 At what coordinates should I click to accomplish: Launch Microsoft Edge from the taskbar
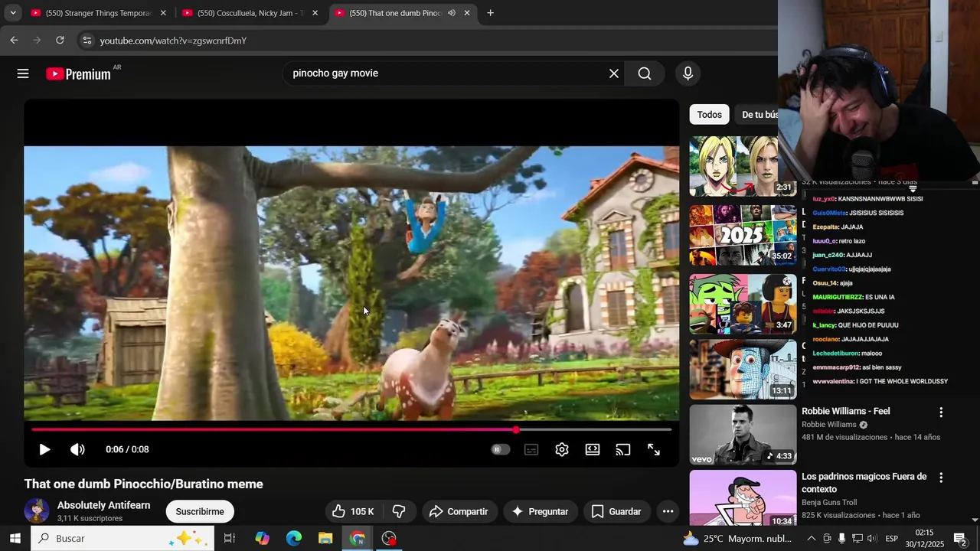[x=294, y=538]
